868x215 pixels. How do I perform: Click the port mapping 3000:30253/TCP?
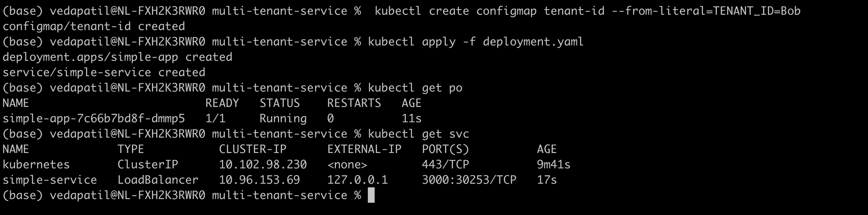(x=469, y=180)
